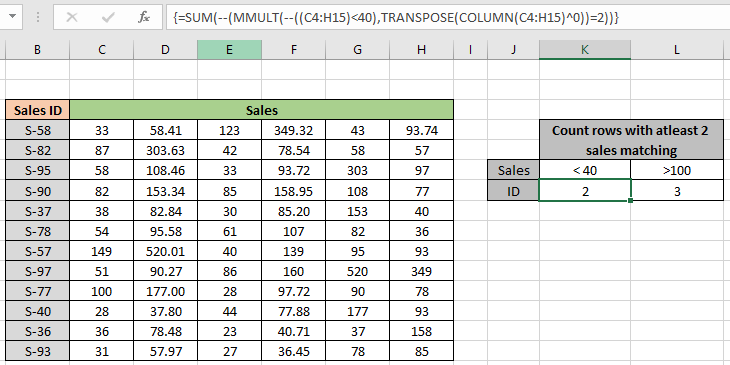Select the cell showing result 3
Screen dimensions: 730x365
click(x=677, y=190)
